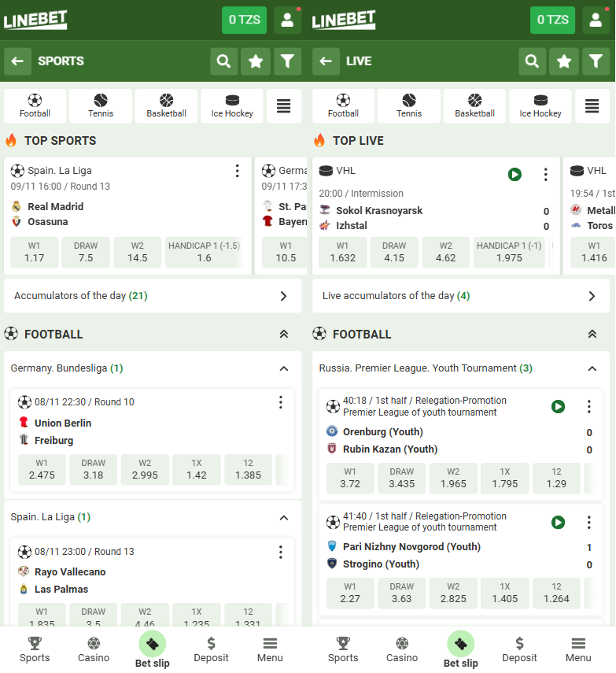Open options menu for Sokol Krasnoyarsk match
The height and width of the screenshot is (673, 616).
click(546, 175)
